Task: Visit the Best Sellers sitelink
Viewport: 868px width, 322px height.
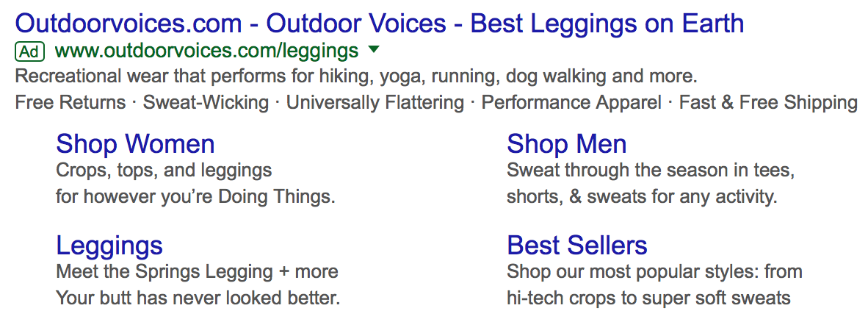Action: (577, 246)
